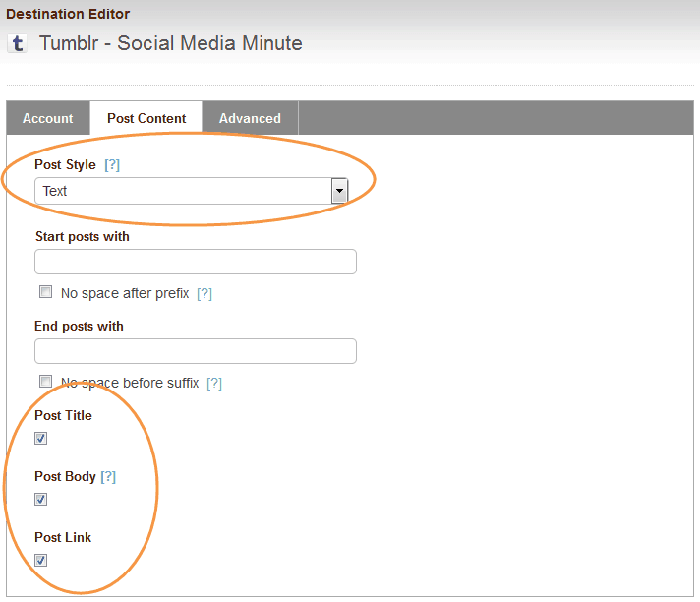The image size is (700, 602).
Task: Enable No space after prefix checkbox
Action: pyautogui.click(x=45, y=292)
